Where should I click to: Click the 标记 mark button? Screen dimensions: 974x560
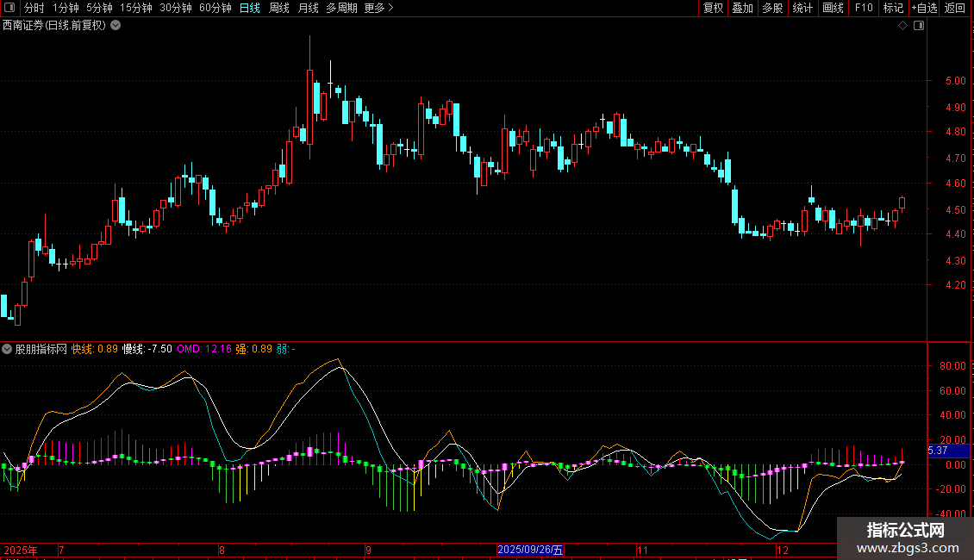click(893, 9)
